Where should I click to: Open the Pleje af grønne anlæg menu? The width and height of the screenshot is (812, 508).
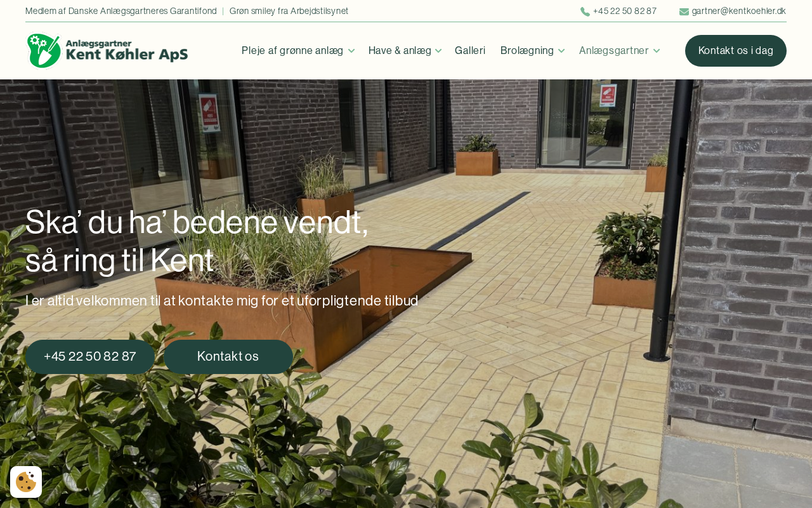tap(292, 51)
